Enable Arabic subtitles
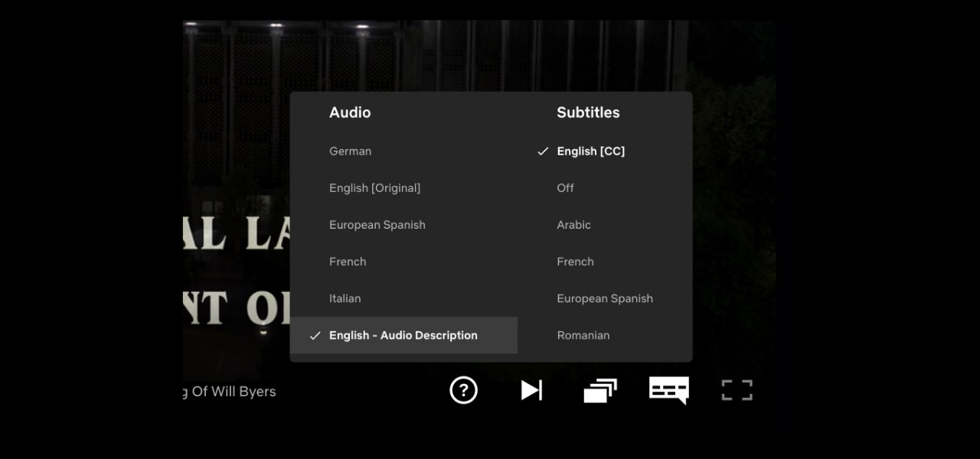Screen dimensions: 980x459 pos(573,225)
